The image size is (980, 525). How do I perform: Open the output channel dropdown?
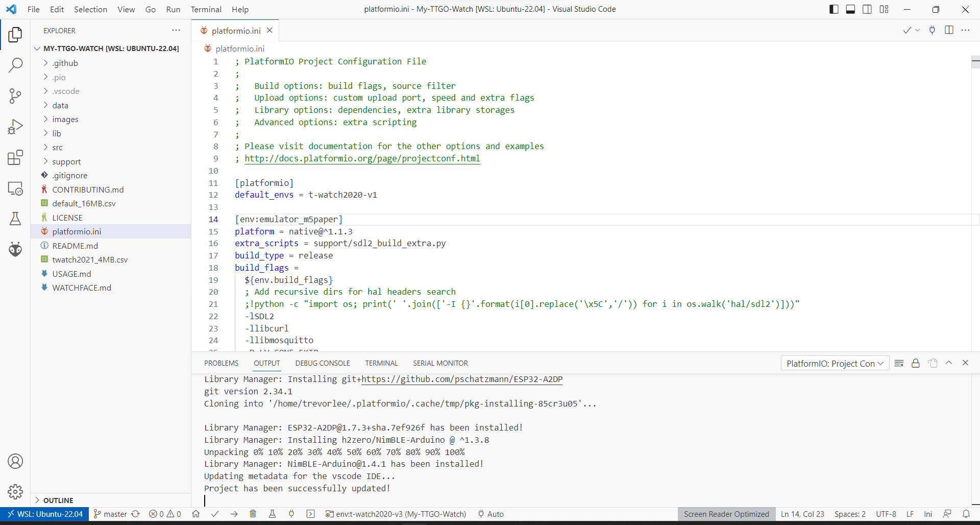coord(835,363)
